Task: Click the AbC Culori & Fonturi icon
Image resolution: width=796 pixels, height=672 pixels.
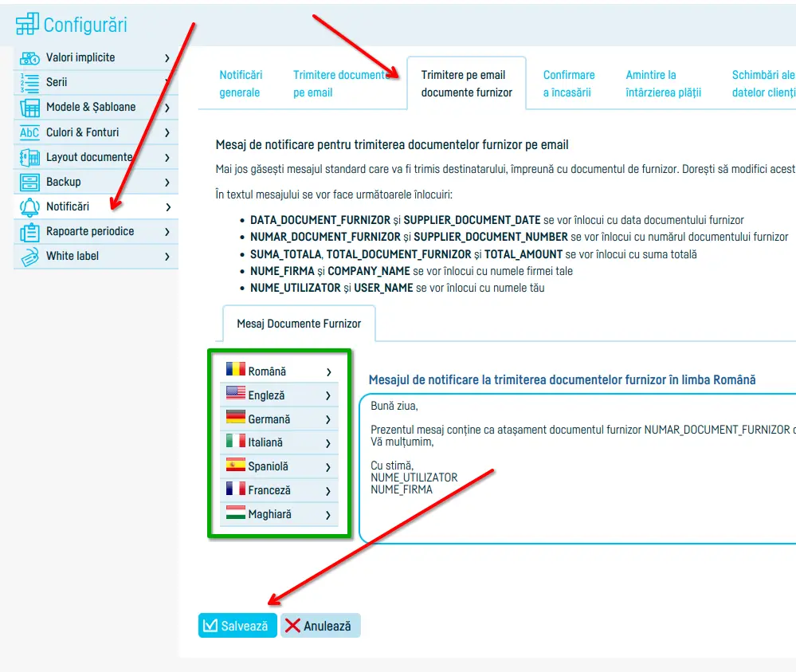Action: click(x=29, y=132)
